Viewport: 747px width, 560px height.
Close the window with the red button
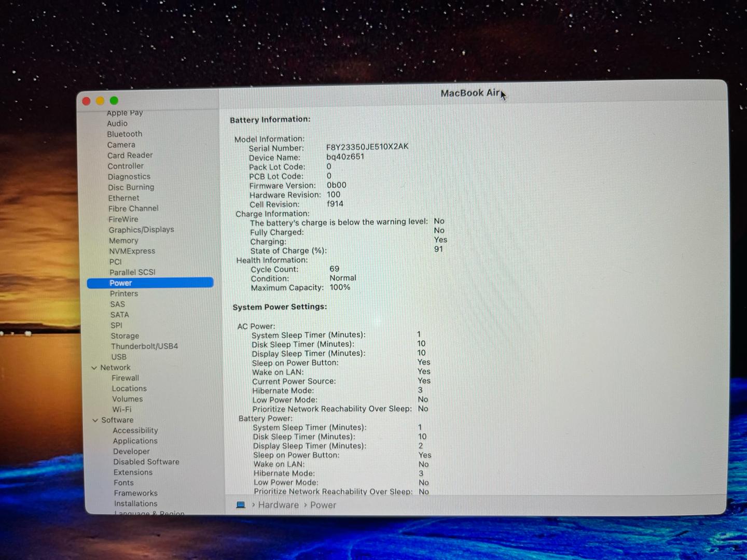(x=87, y=101)
